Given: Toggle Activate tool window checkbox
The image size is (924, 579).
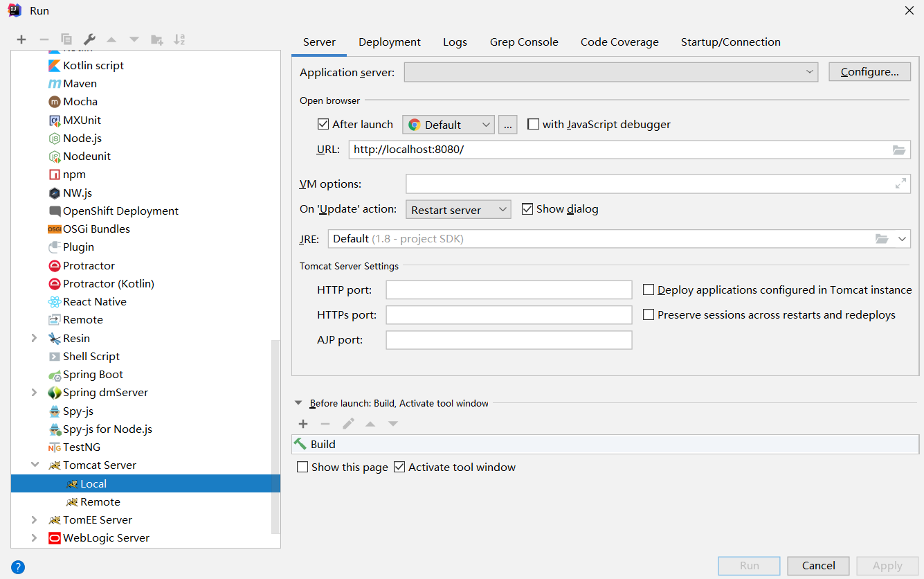Looking at the screenshot, I should (399, 467).
